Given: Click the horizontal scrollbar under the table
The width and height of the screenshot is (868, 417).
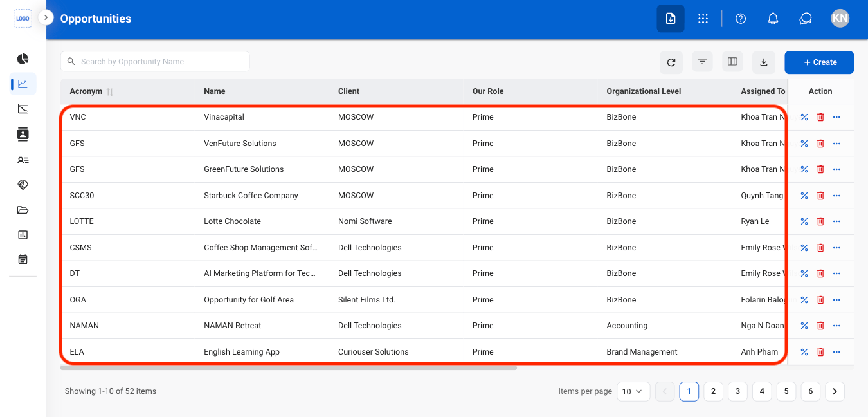Looking at the screenshot, I should tap(289, 368).
